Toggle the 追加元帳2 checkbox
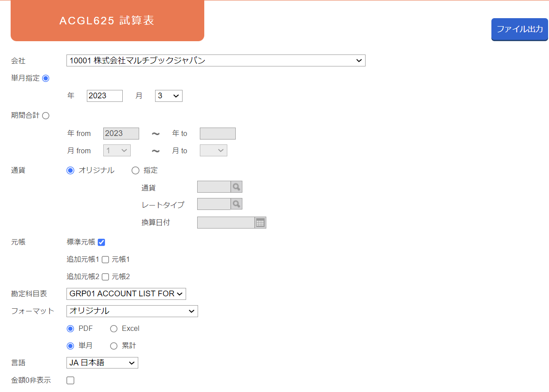 click(105, 277)
